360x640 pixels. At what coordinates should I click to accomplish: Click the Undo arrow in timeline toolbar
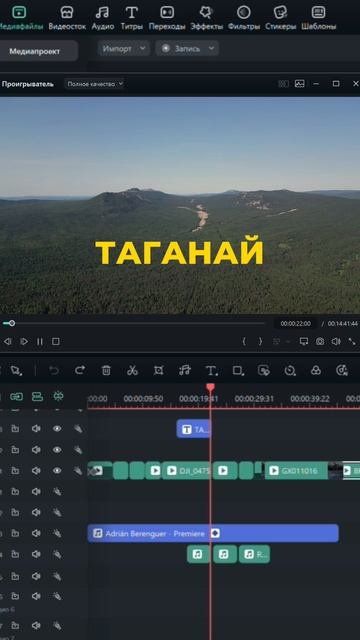tap(54, 371)
